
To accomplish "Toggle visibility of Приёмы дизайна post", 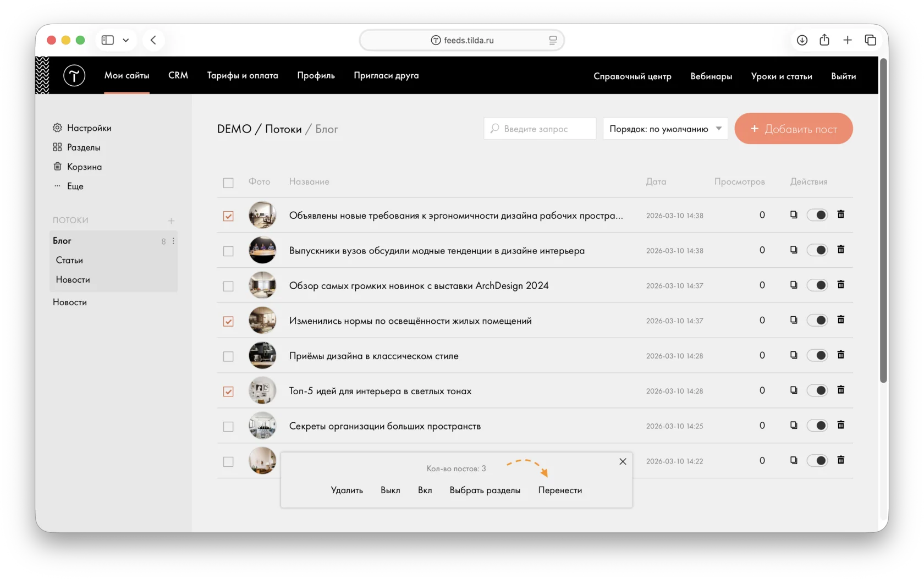I will tap(817, 355).
